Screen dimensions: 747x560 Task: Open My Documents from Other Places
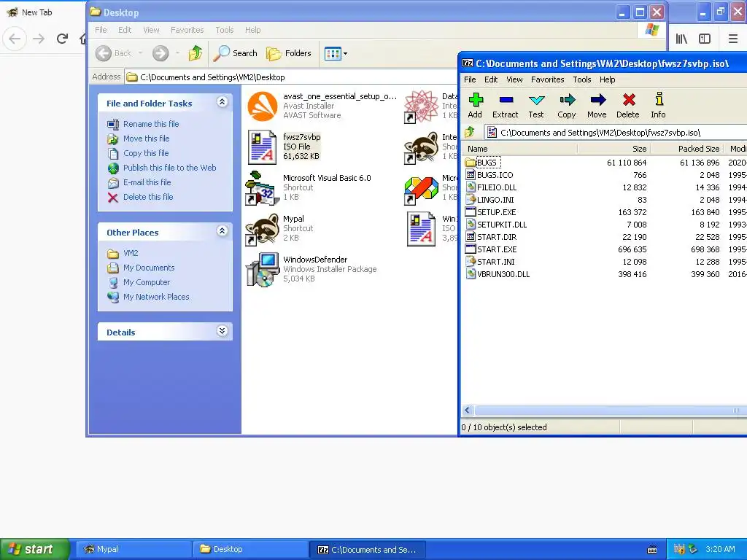pos(149,268)
